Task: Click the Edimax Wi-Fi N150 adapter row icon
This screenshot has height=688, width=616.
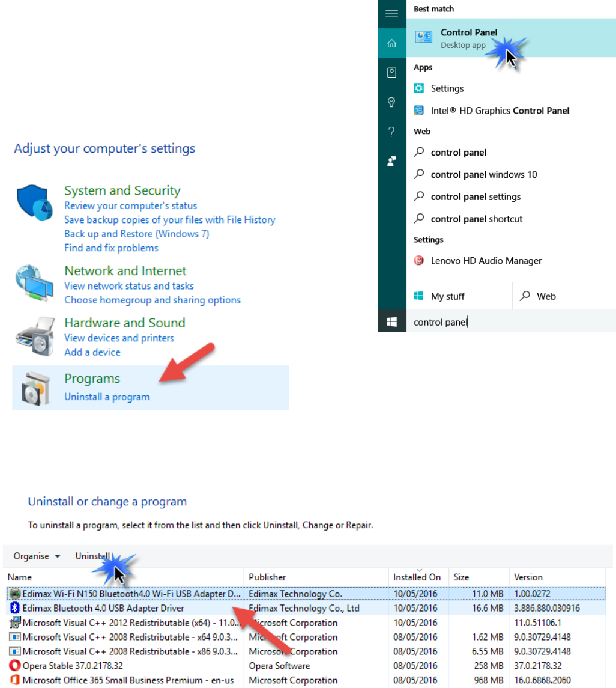Action: [x=15, y=594]
